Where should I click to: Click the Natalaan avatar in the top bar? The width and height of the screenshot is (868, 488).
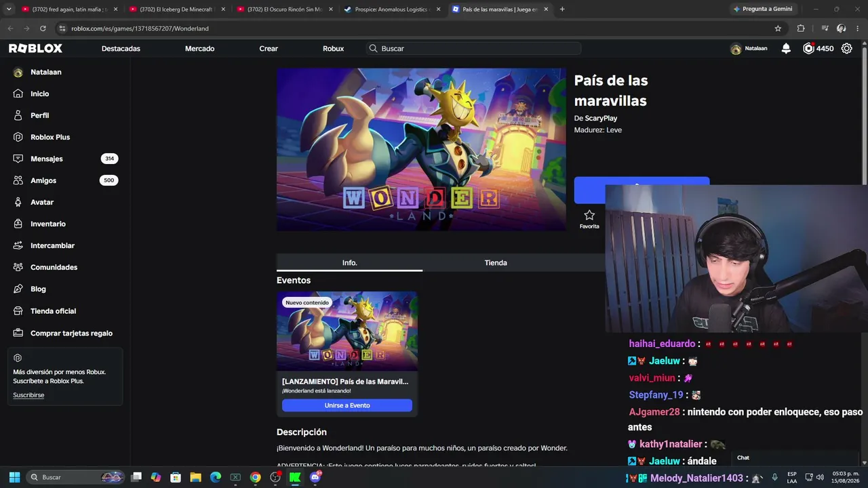[736, 49]
